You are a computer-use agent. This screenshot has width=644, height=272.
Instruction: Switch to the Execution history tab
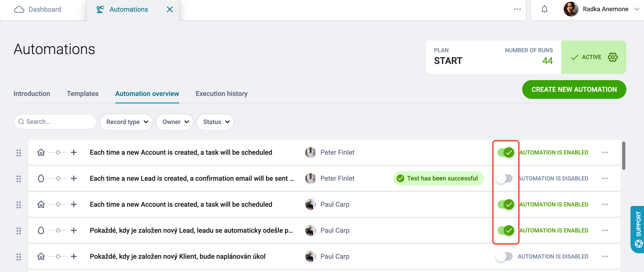pos(222,94)
